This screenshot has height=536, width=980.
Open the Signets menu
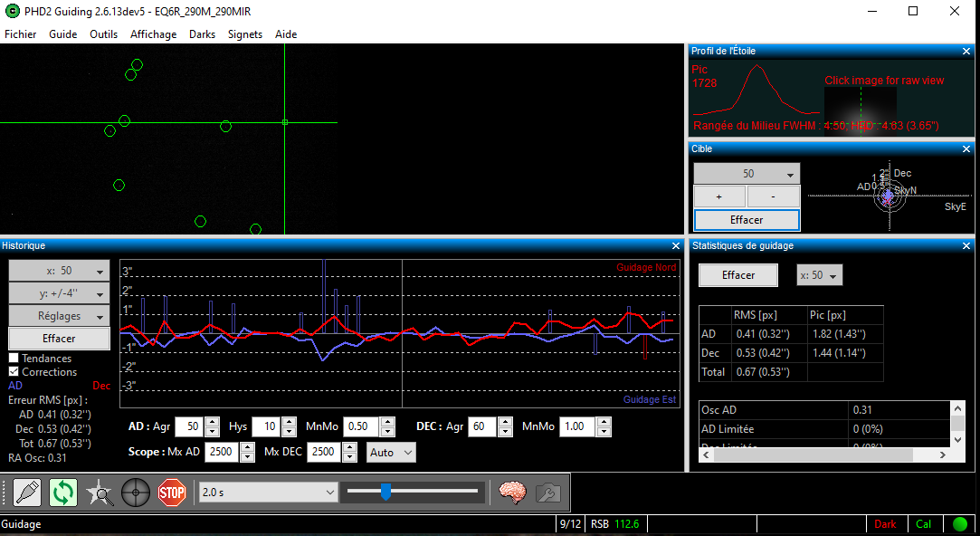point(245,34)
